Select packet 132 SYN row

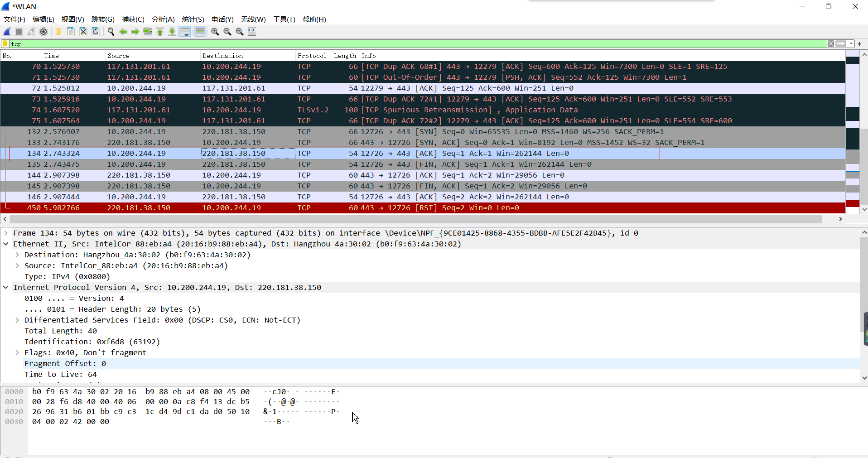[x=423, y=132]
